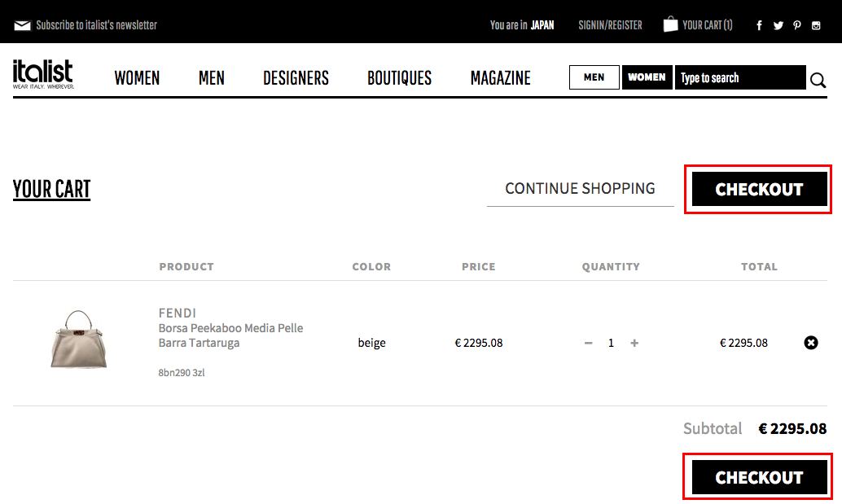
Task: Click the search magnifier icon
Action: 818,80
